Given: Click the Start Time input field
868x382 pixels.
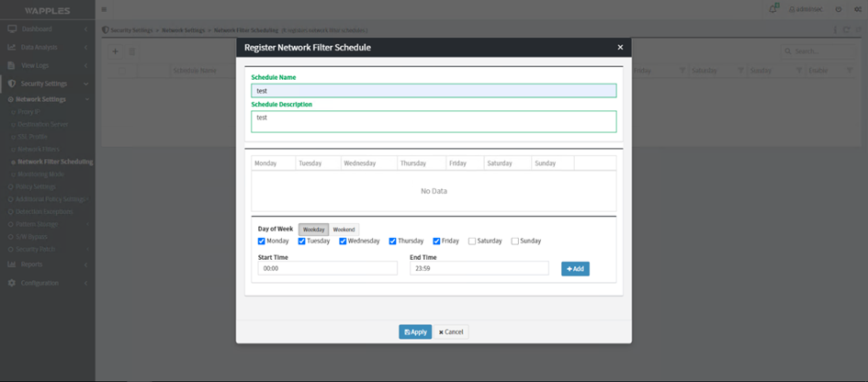Looking at the screenshot, I should coord(327,269).
